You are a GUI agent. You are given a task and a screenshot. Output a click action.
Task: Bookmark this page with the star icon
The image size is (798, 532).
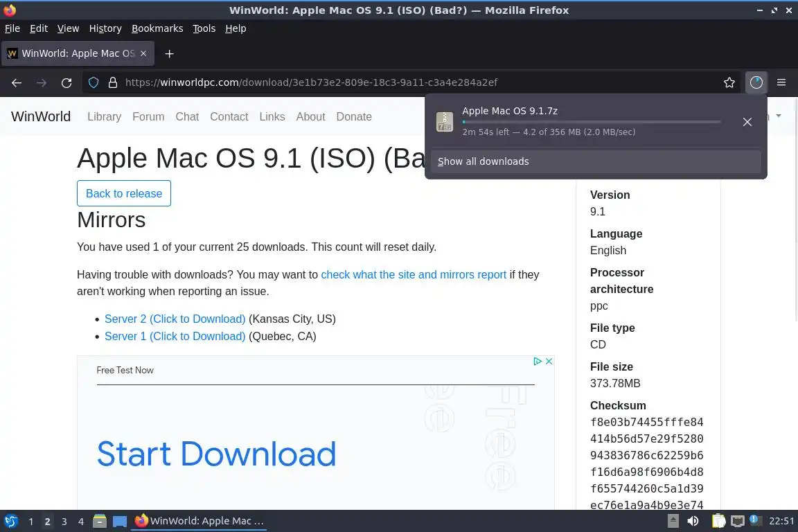pos(729,82)
